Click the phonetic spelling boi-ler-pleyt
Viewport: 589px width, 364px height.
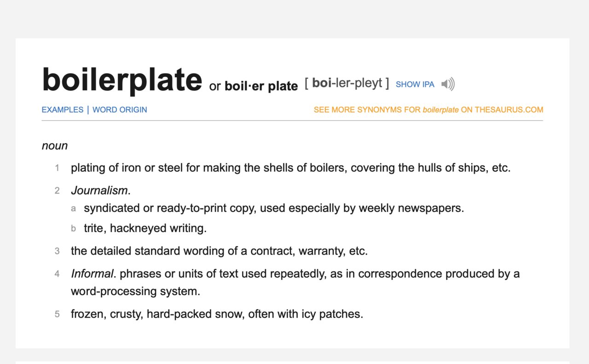pyautogui.click(x=347, y=83)
